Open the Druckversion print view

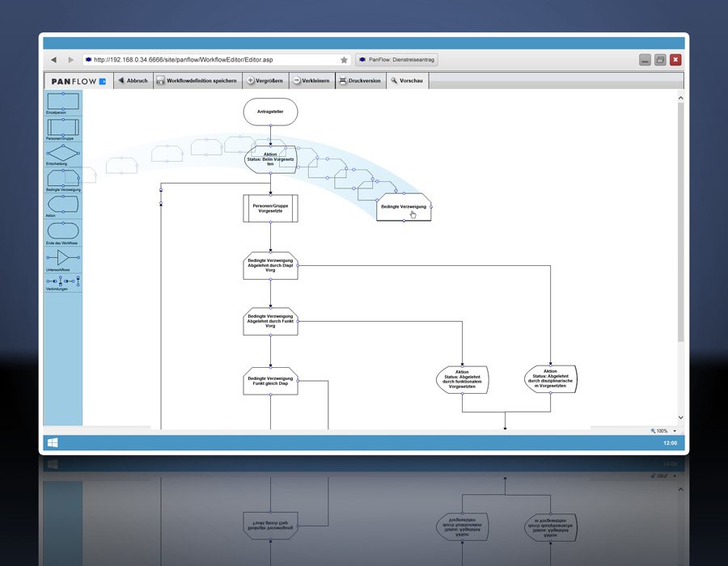360,80
